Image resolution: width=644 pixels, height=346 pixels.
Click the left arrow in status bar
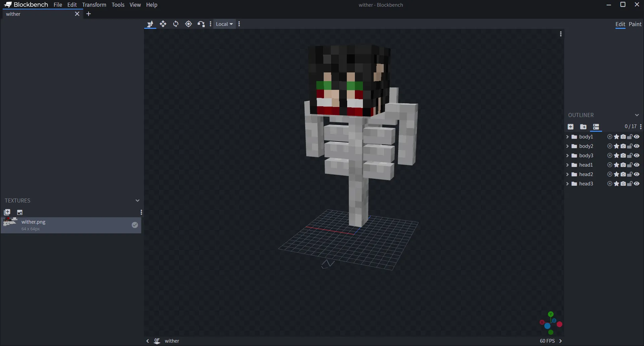click(x=148, y=341)
